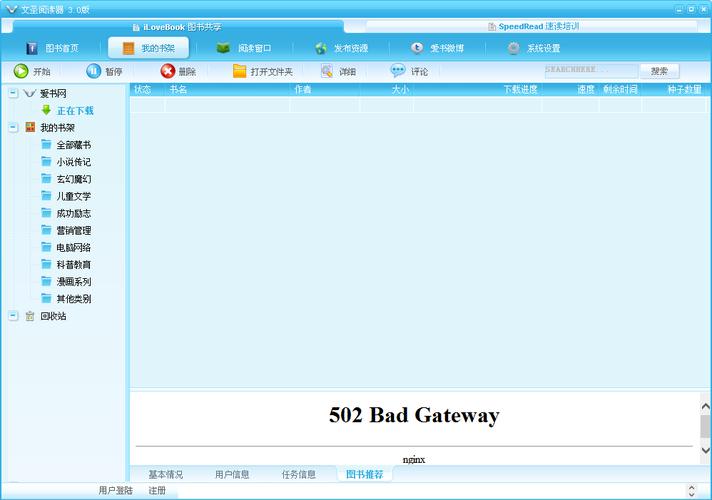Collapse the 回收站 tree node

[13, 316]
